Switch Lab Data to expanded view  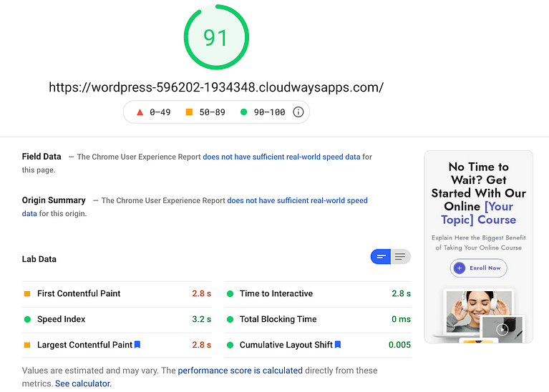coord(400,257)
